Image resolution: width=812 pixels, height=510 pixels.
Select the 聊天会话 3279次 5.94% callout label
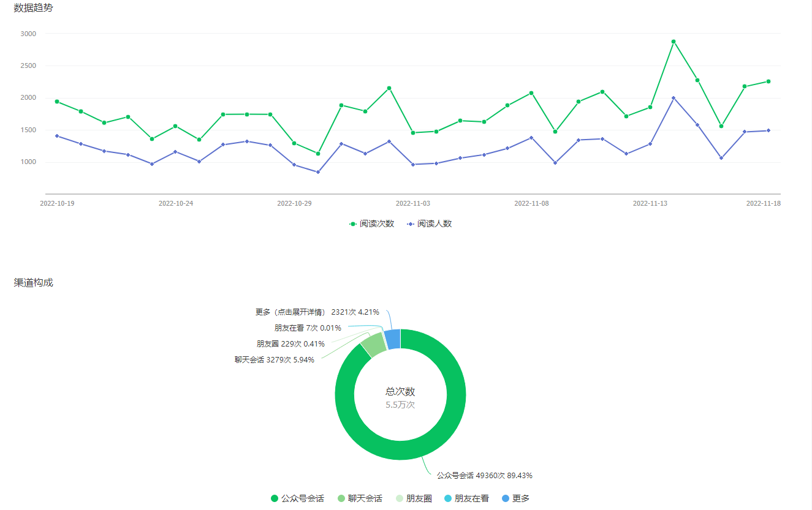(x=274, y=360)
